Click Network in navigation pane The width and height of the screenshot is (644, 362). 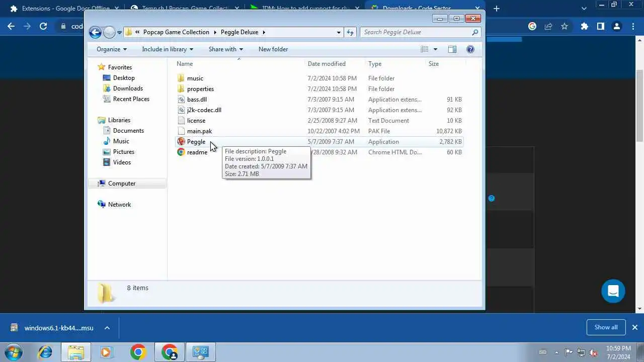click(x=119, y=205)
